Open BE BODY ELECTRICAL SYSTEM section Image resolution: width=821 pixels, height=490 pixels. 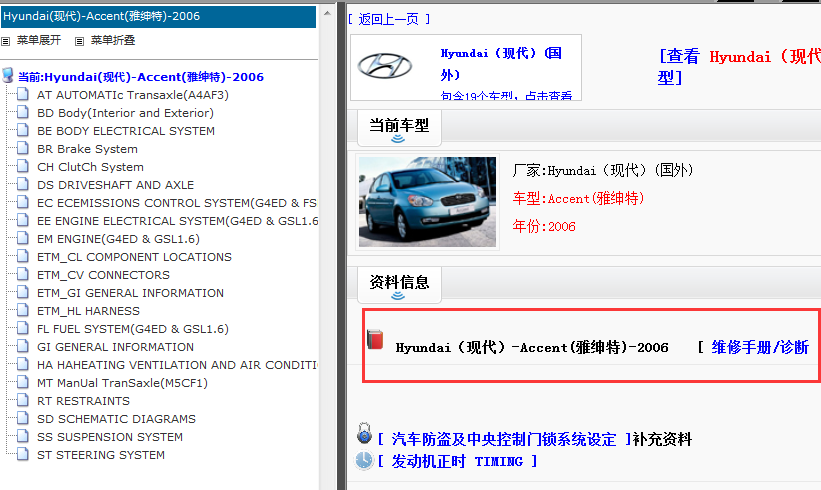[x=126, y=131]
